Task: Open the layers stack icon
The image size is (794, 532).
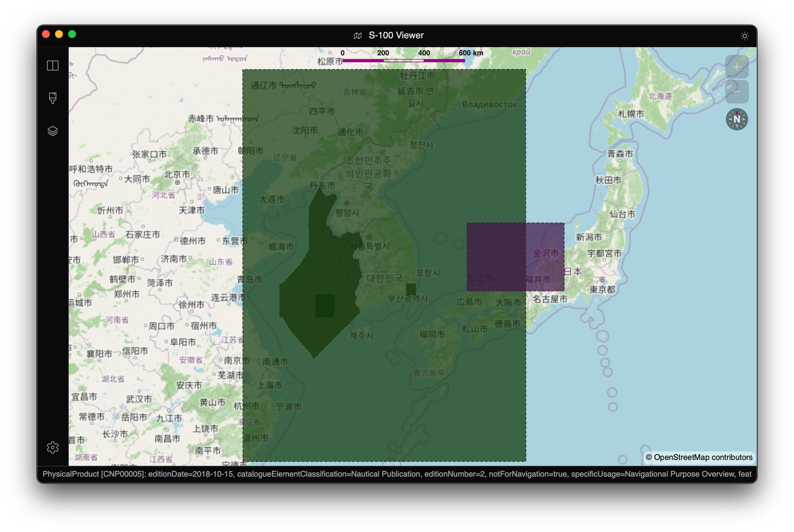Action: (x=53, y=131)
